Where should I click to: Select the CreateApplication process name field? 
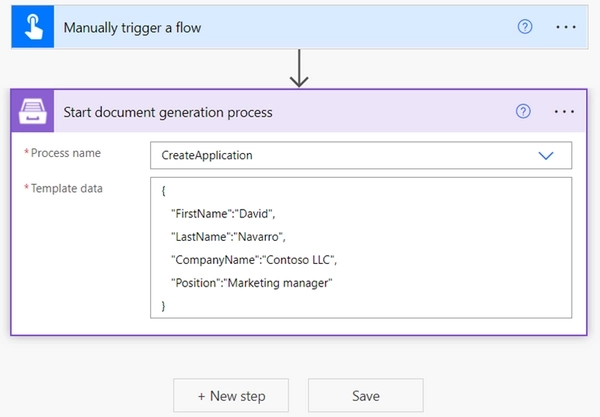click(x=340, y=156)
